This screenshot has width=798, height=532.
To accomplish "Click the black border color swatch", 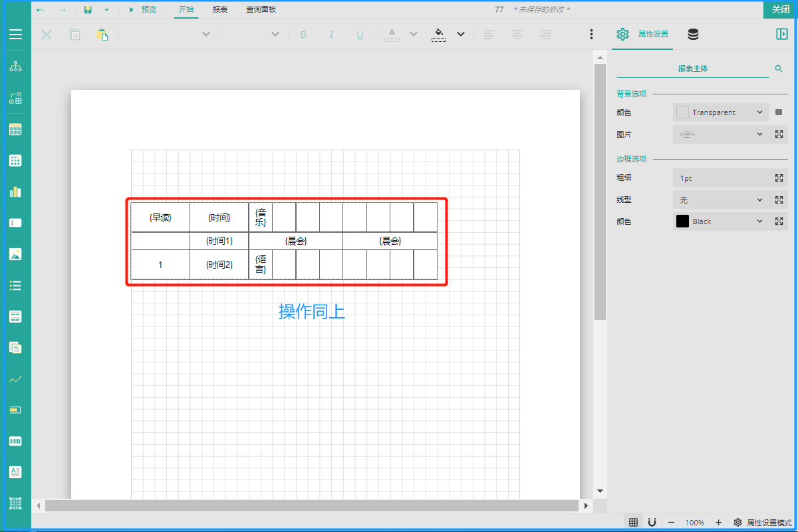I will pyautogui.click(x=682, y=221).
